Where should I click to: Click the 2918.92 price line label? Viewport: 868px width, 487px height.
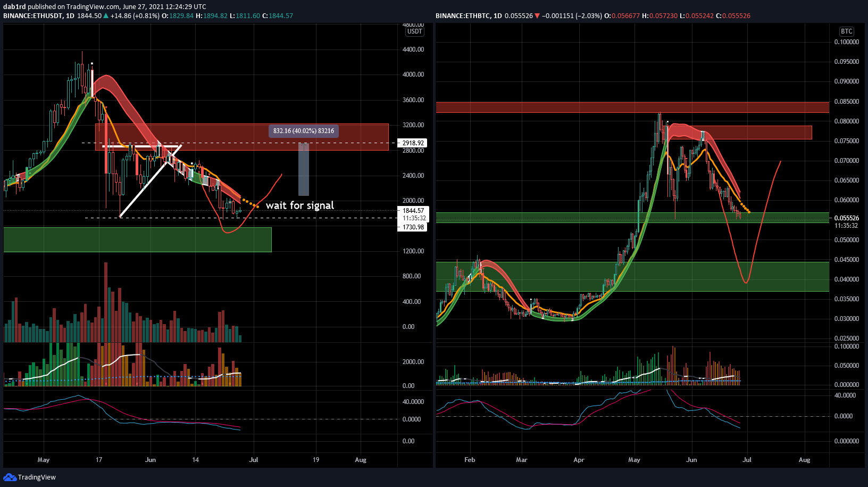(x=413, y=143)
